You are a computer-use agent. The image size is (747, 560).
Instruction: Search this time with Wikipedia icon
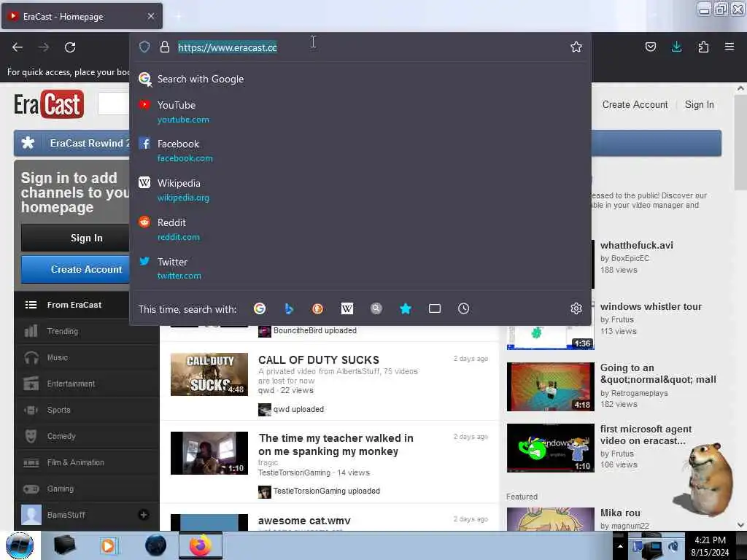pyautogui.click(x=347, y=308)
